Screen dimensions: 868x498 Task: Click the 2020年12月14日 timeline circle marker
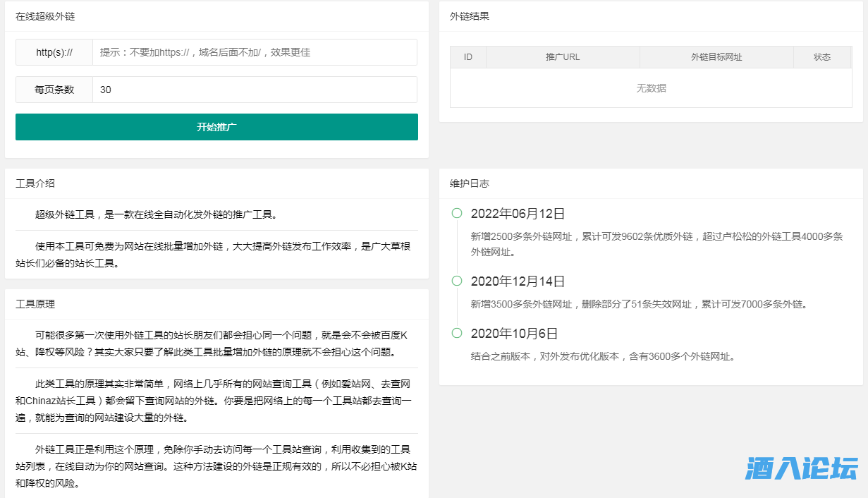[x=457, y=281]
